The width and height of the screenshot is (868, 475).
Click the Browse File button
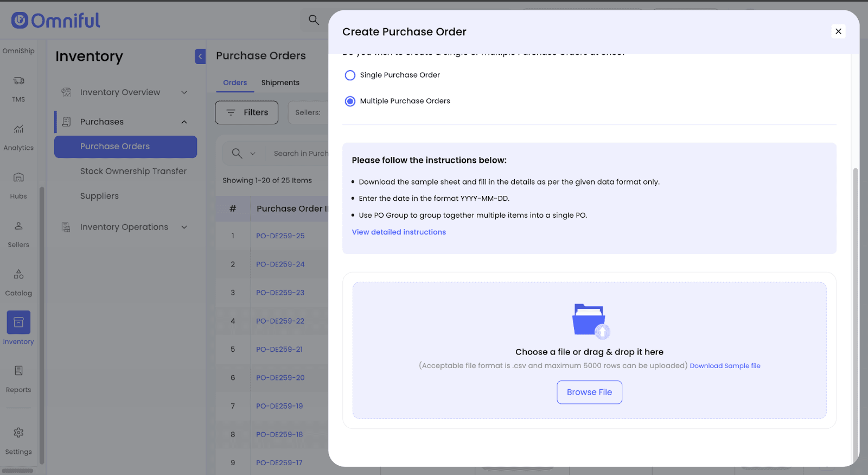coord(589,392)
